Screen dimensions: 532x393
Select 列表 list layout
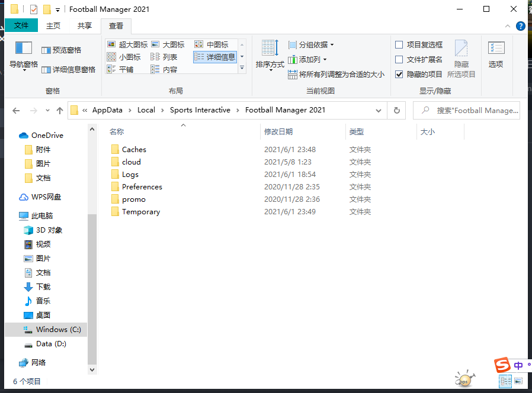coord(164,57)
